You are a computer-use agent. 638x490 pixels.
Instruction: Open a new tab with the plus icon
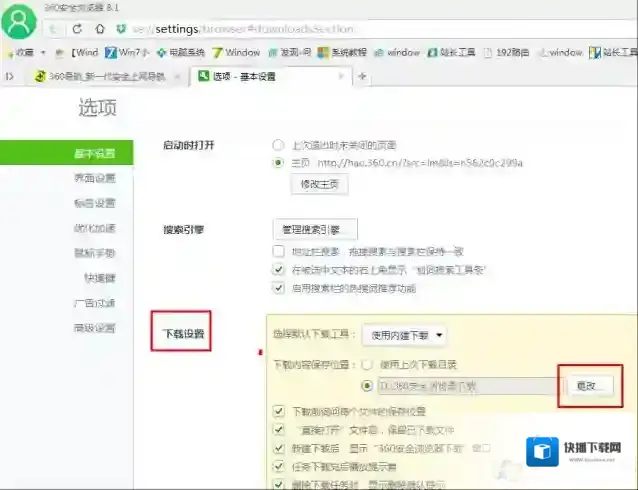(x=362, y=76)
